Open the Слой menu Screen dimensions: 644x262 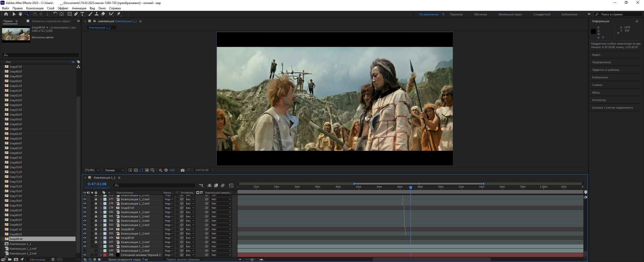(x=51, y=8)
